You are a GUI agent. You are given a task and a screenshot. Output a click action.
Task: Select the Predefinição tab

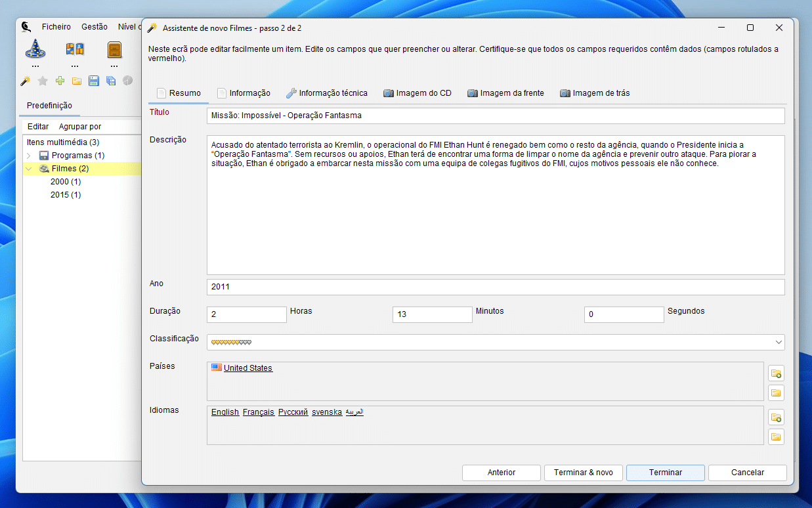pos(50,106)
